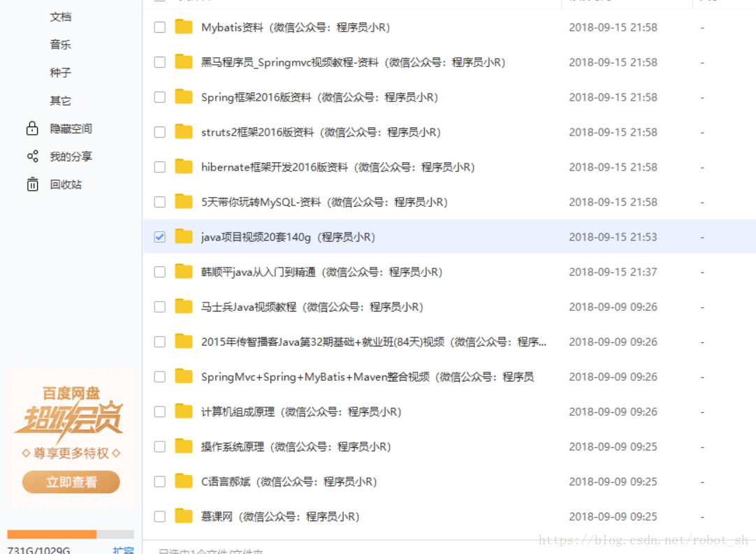
Task: Tick the 操作系统原理 checkbox
Action: tap(159, 447)
